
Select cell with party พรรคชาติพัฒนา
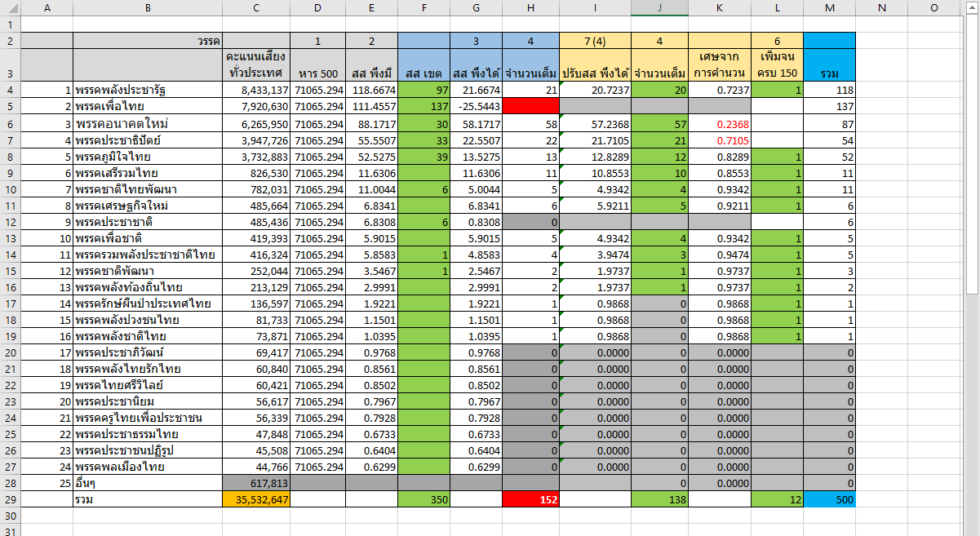point(148,270)
